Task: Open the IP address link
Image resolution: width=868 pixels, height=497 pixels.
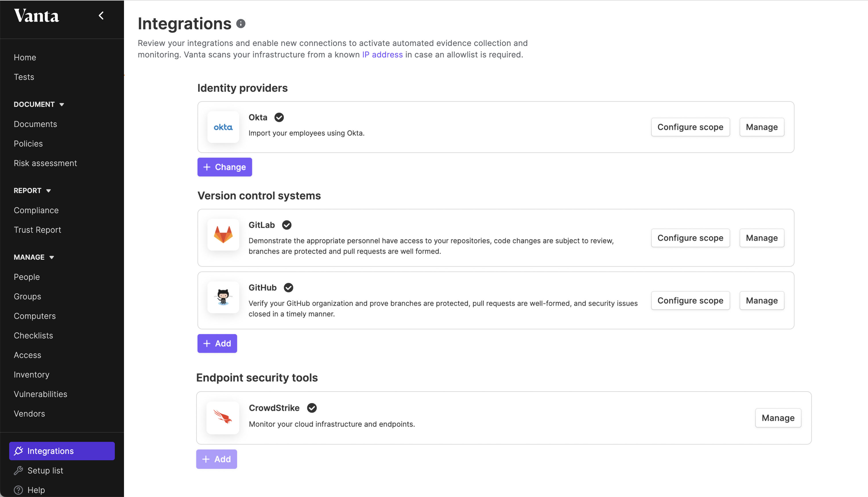Action: 382,55
